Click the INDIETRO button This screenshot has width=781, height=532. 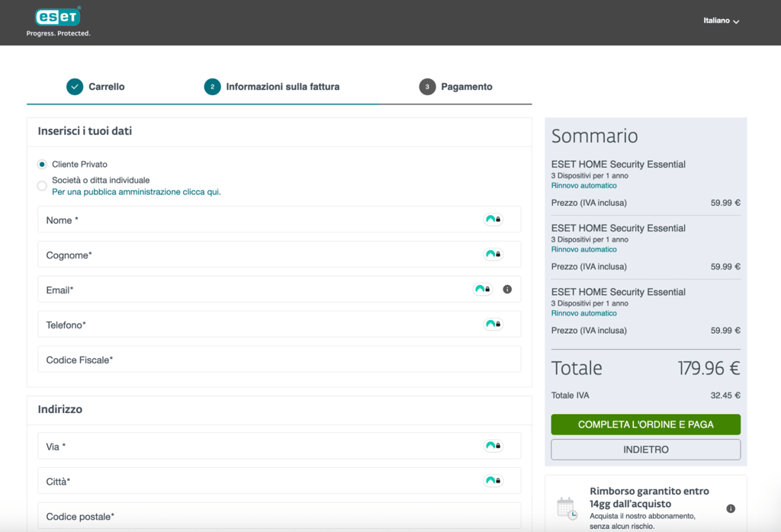pyautogui.click(x=645, y=450)
